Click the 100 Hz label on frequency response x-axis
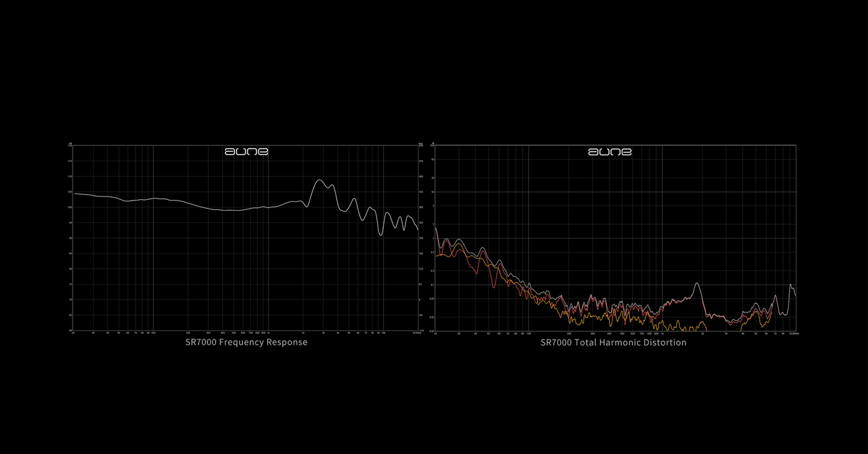Screen dimensions: 868x454 pyautogui.click(x=153, y=333)
